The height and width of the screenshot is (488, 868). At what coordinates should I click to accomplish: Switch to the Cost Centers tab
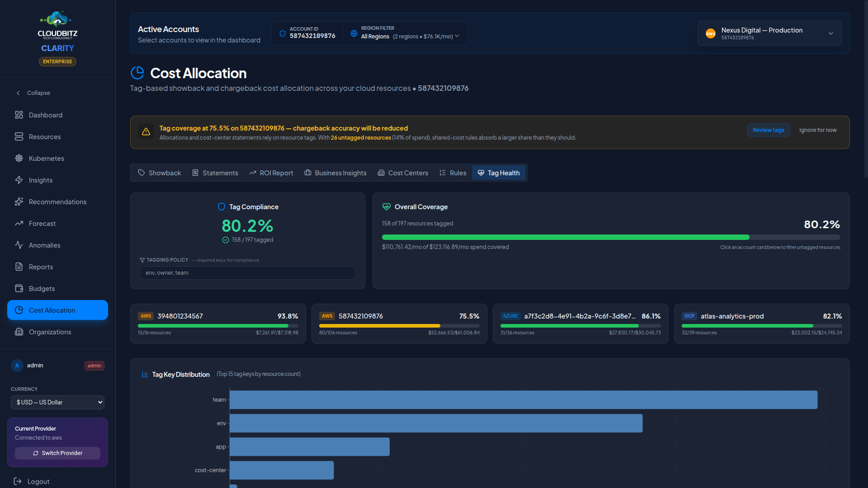(403, 173)
